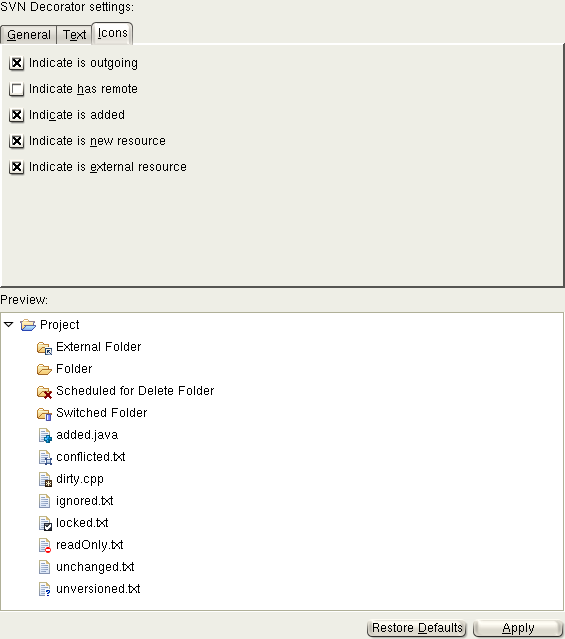Collapse the Project tree node
Image resolution: width=565 pixels, height=639 pixels.
[9, 325]
